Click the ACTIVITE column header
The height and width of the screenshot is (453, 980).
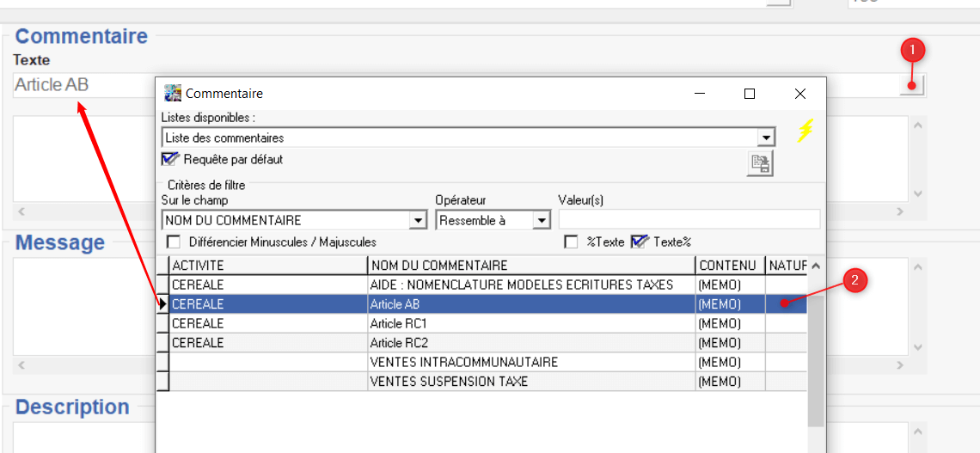click(x=268, y=266)
